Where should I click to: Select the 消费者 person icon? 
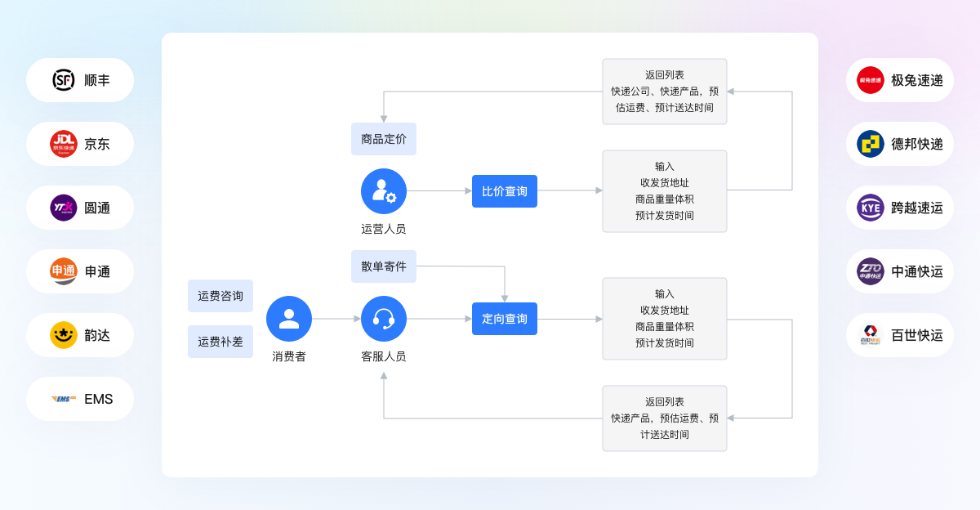tap(289, 319)
